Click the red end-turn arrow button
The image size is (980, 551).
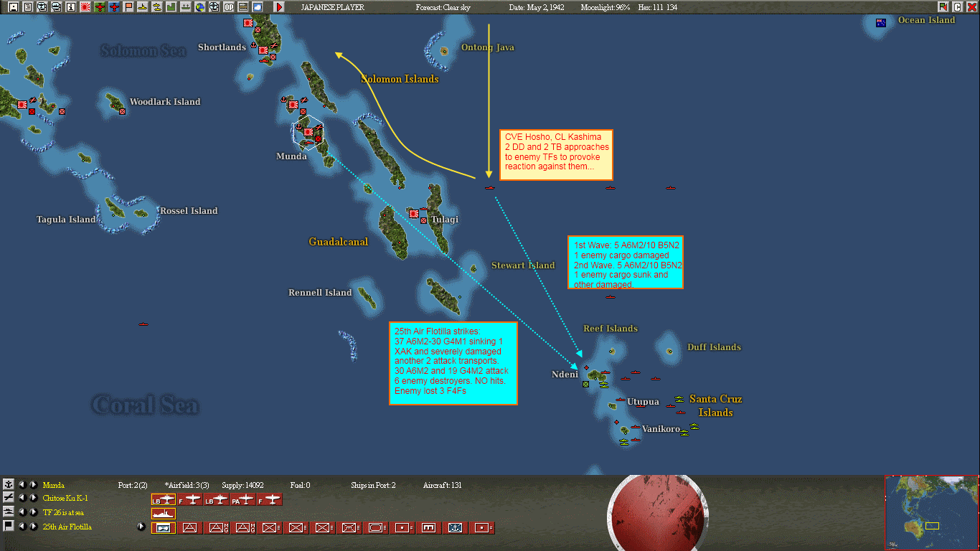click(279, 7)
